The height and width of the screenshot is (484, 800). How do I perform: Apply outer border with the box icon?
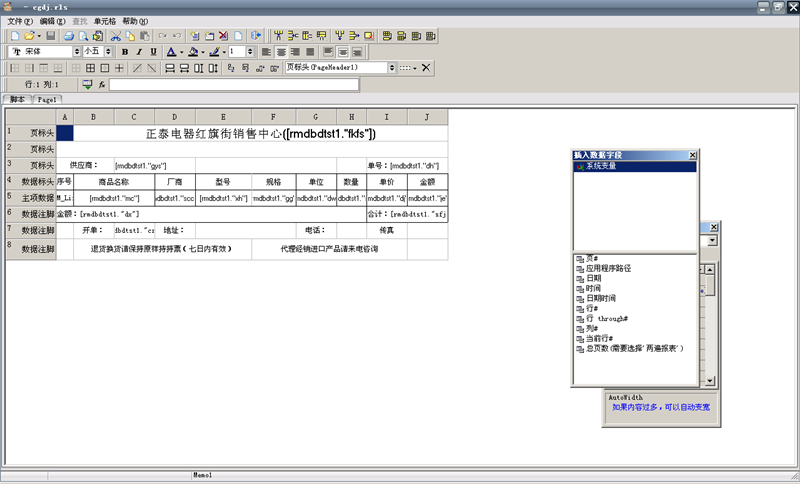(x=105, y=68)
